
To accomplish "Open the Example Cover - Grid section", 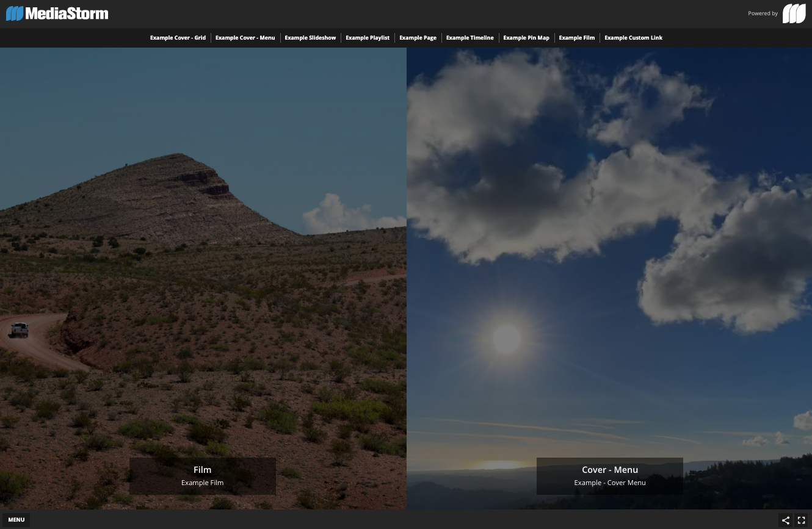I will pos(178,37).
